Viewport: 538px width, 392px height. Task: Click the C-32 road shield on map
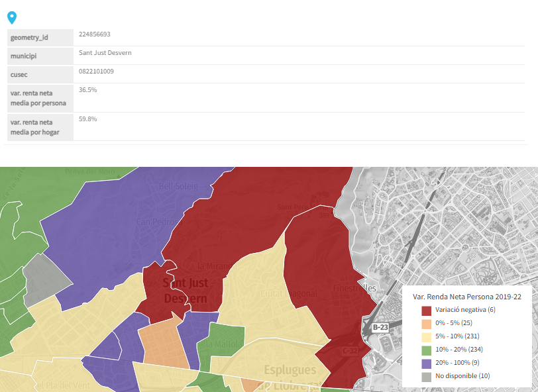pos(350,350)
